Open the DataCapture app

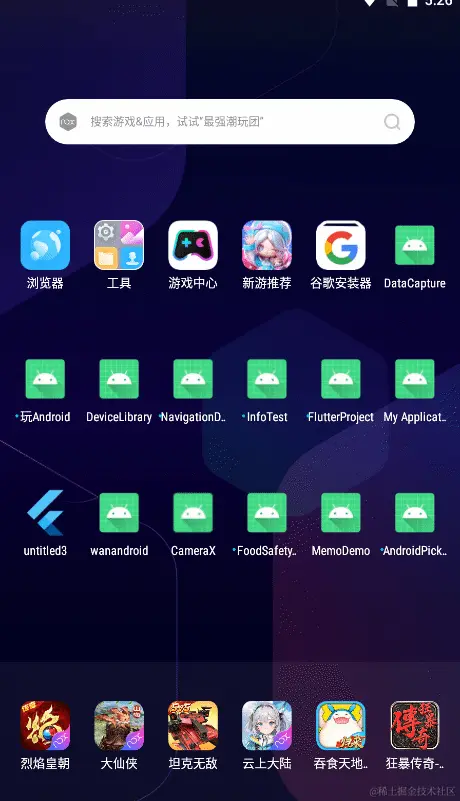pyautogui.click(x=415, y=245)
